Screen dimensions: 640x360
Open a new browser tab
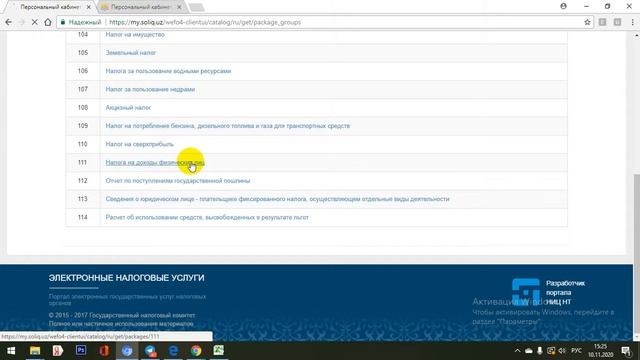[197, 7]
